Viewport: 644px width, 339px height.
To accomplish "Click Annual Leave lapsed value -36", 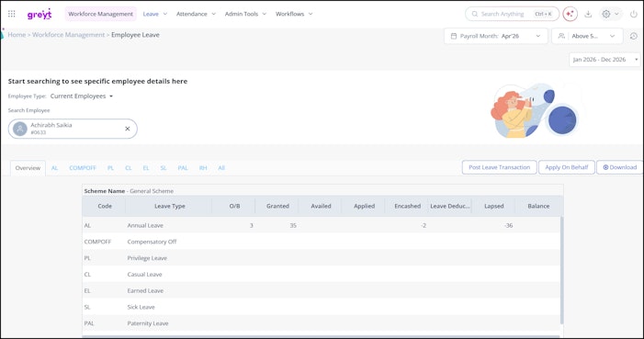I will click(x=508, y=226).
